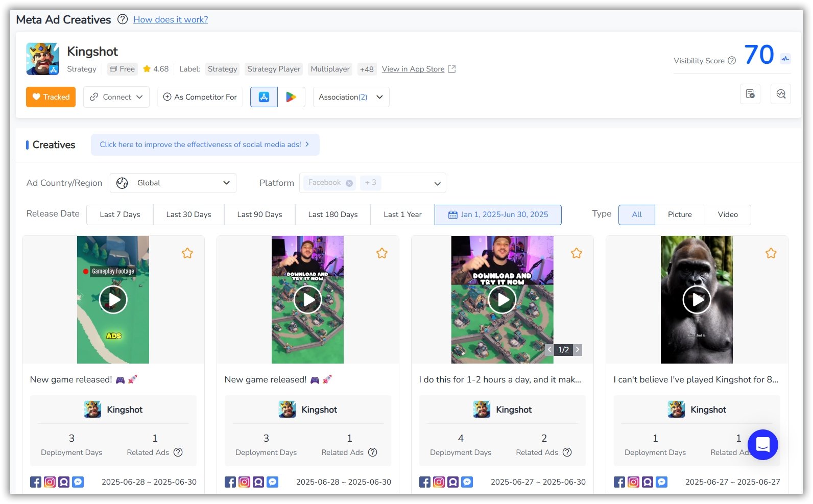Select Video type filter

(728, 214)
